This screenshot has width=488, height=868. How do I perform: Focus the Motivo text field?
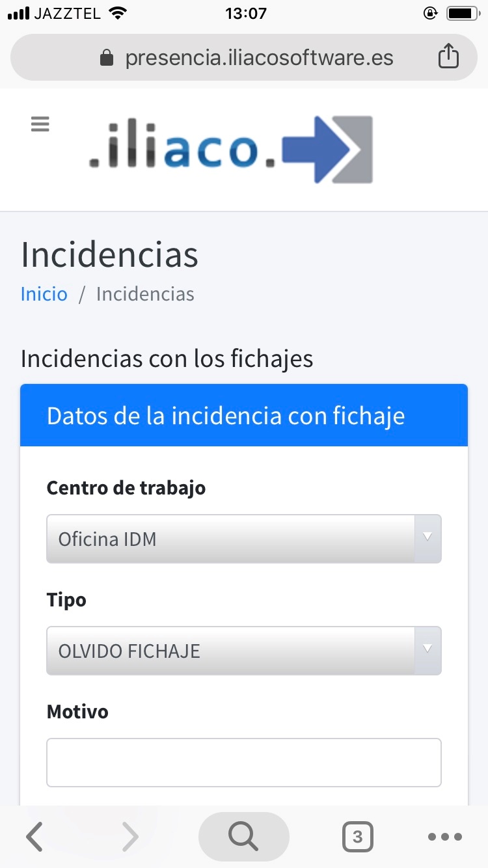(244, 763)
